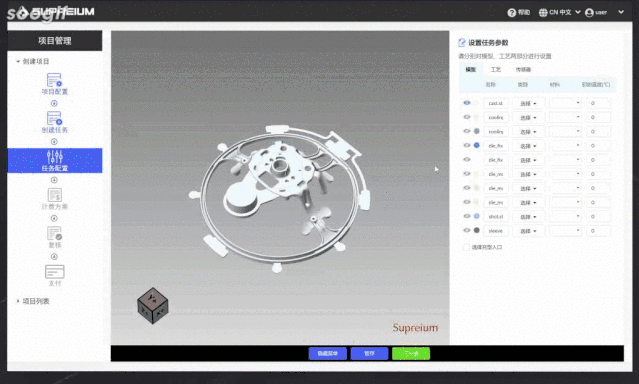Open the 创建任务 step icon
This screenshot has height=384, width=639.
click(x=54, y=118)
